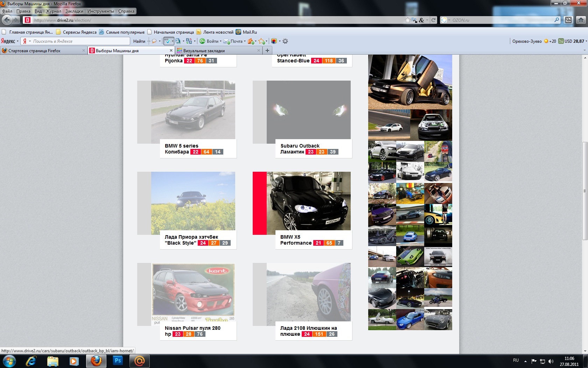Screen dimensions: 588x368
Task: Focus the Поискать в Яндексе field
Action: (80, 41)
